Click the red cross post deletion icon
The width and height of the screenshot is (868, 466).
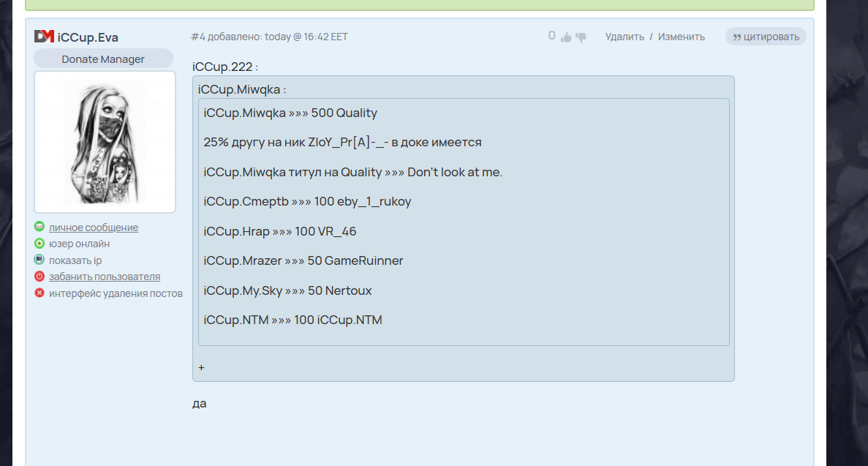pos(39,293)
